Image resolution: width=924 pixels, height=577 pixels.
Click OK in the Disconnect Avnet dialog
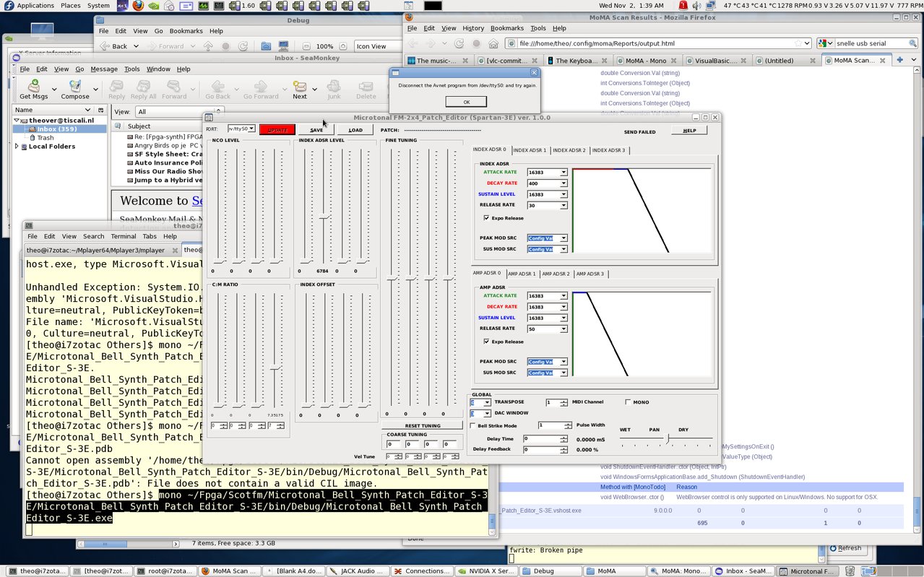(x=466, y=102)
